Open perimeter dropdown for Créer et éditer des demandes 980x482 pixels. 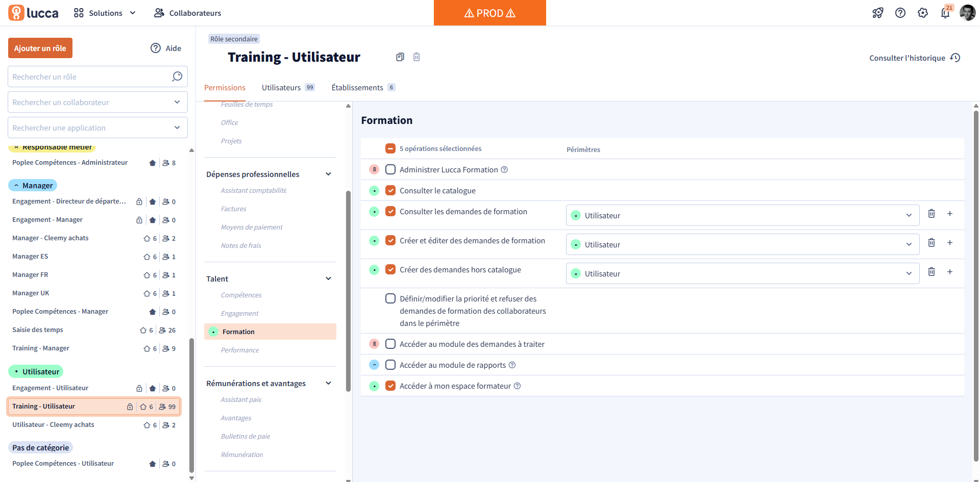[x=743, y=244]
